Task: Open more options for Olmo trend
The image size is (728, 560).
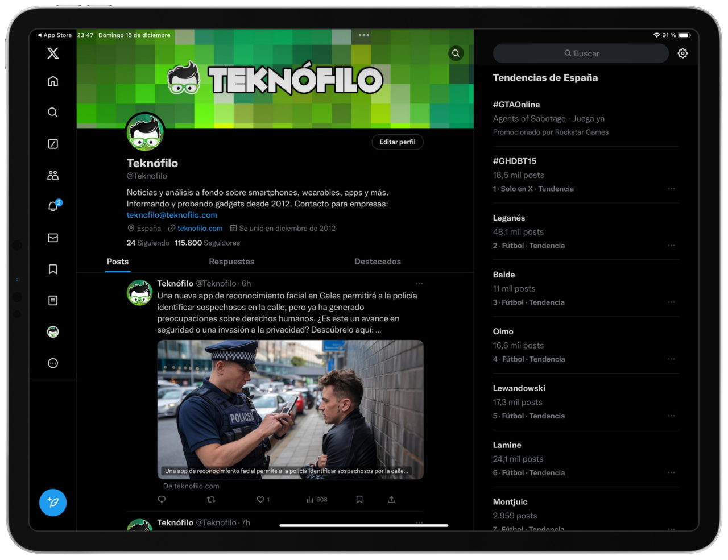Action: click(x=672, y=359)
